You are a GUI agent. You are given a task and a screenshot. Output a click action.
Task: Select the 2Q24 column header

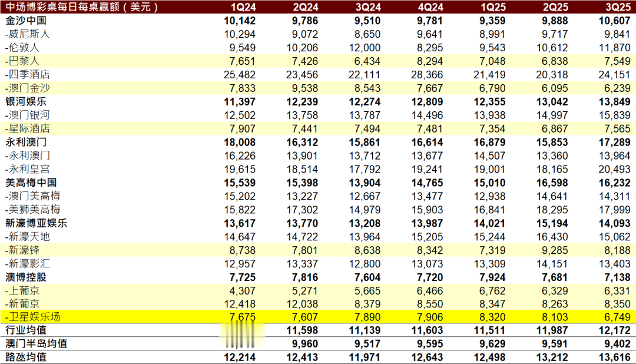coord(306,7)
